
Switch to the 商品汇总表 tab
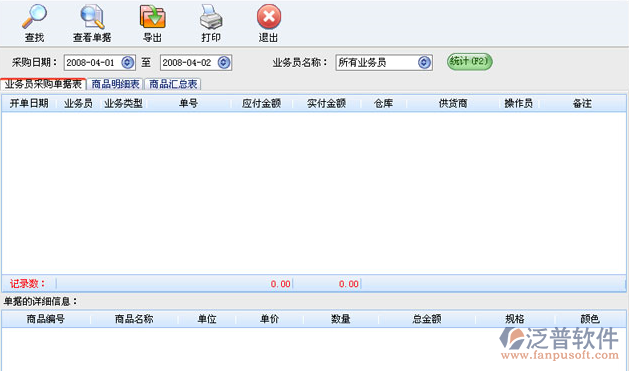(x=173, y=84)
